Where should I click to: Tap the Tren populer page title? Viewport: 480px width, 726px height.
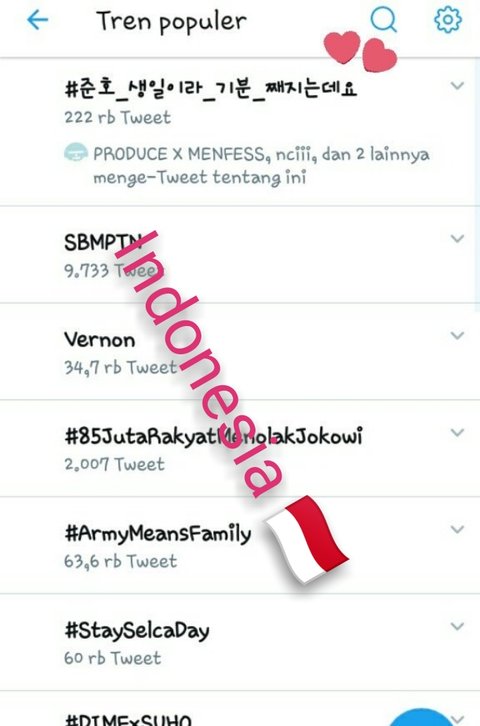(171, 21)
